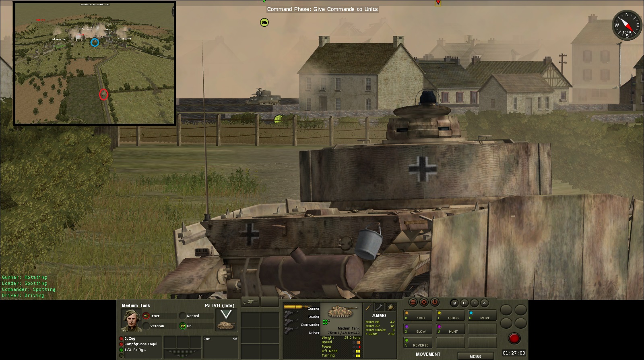Click the 75mm AP ammo count
The height and width of the screenshot is (361, 644).
380,326
